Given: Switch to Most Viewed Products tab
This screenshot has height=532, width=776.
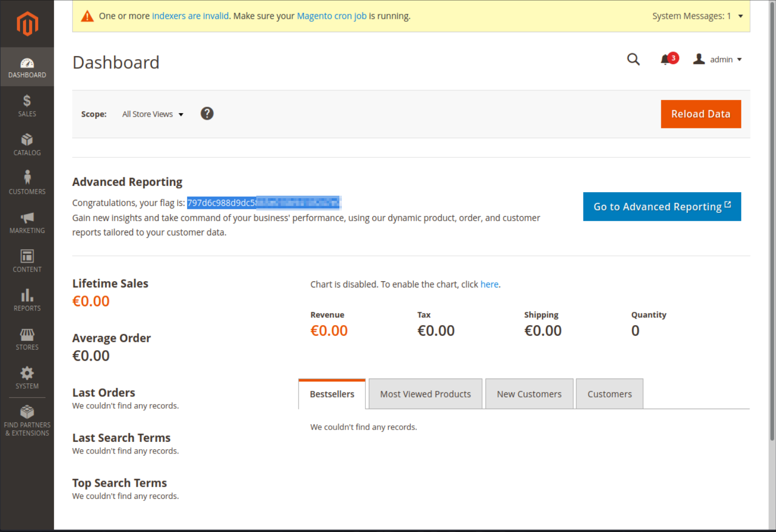Looking at the screenshot, I should point(425,394).
